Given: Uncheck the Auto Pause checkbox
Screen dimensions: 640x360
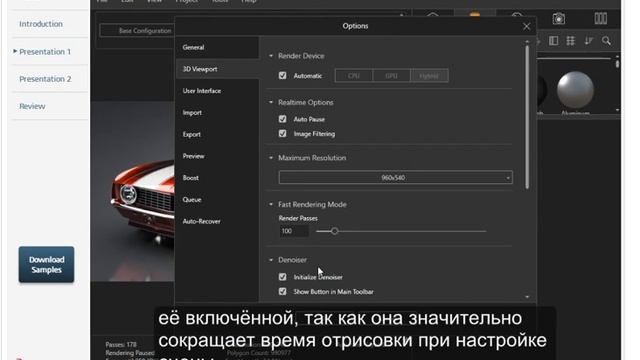Looking at the screenshot, I should [282, 119].
